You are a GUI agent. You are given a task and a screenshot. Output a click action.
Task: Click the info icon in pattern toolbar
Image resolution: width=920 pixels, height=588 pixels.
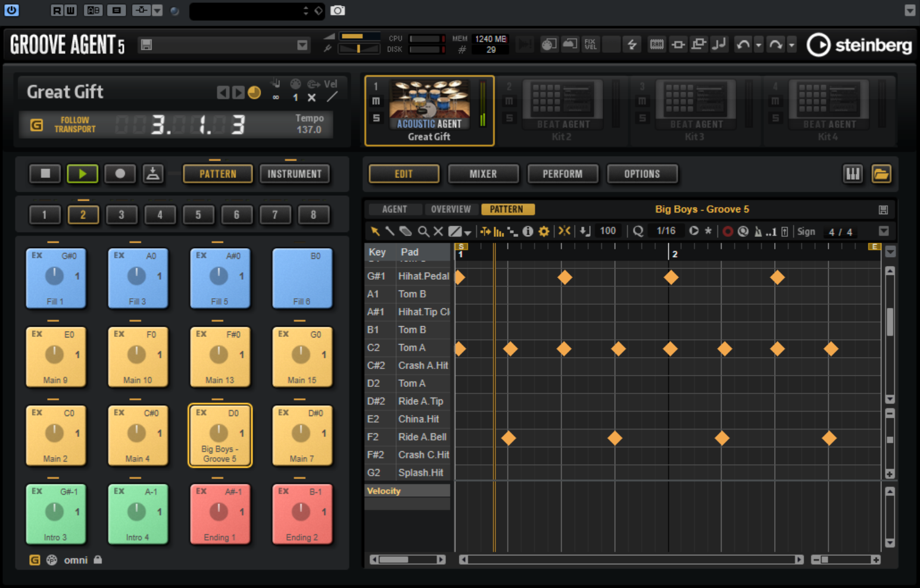[528, 232]
